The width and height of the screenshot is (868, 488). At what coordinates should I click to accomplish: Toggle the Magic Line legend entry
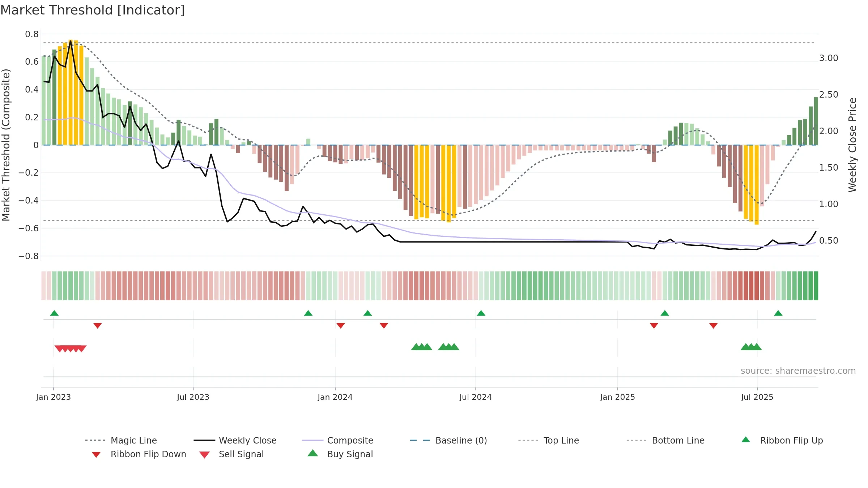point(121,440)
